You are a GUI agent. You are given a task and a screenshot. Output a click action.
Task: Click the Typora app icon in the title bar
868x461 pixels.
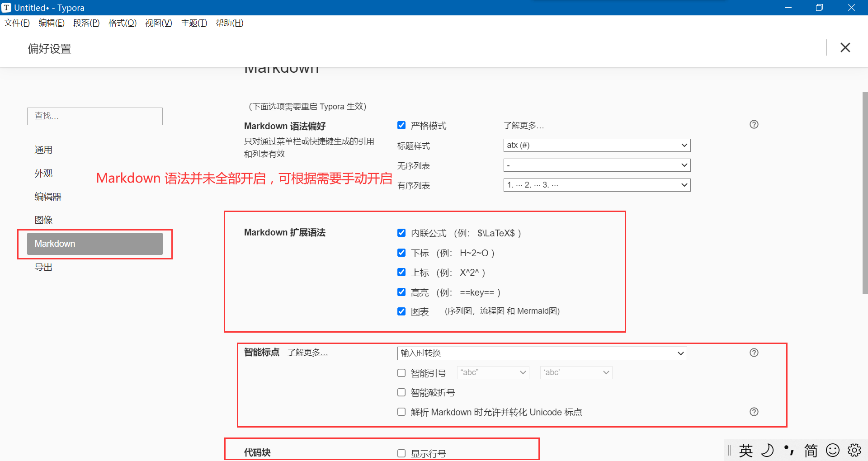[6, 7]
